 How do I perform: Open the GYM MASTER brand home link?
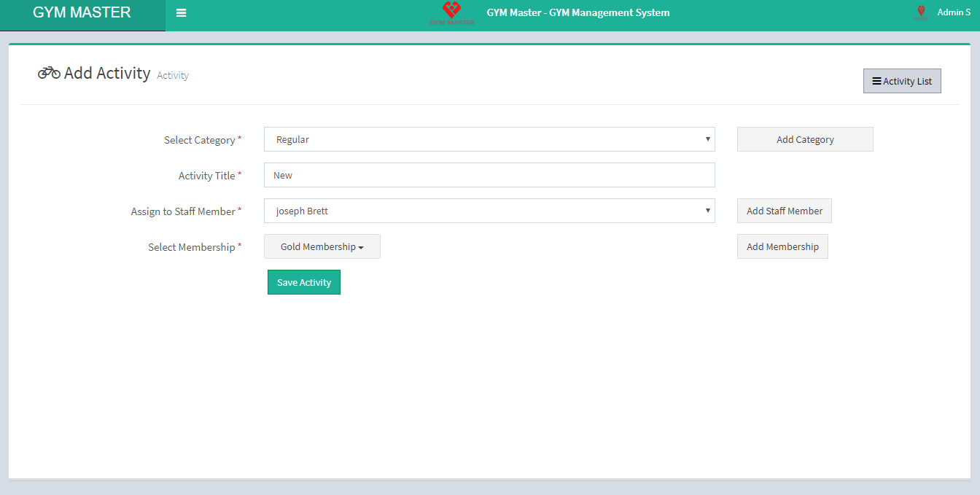[82, 13]
